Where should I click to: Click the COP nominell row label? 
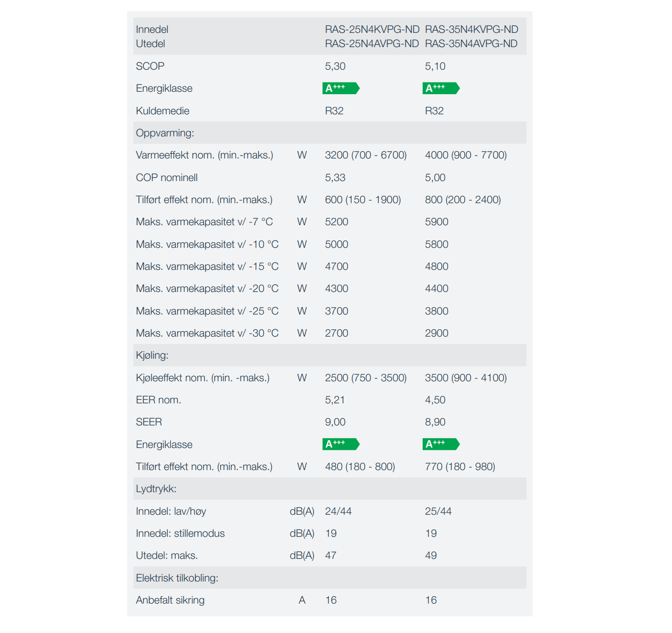tap(167, 178)
